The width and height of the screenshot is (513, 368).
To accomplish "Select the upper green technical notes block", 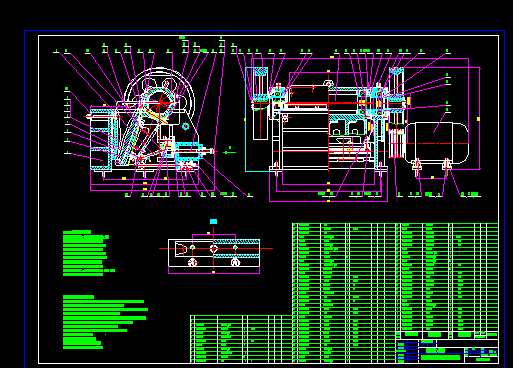I will (x=89, y=253).
